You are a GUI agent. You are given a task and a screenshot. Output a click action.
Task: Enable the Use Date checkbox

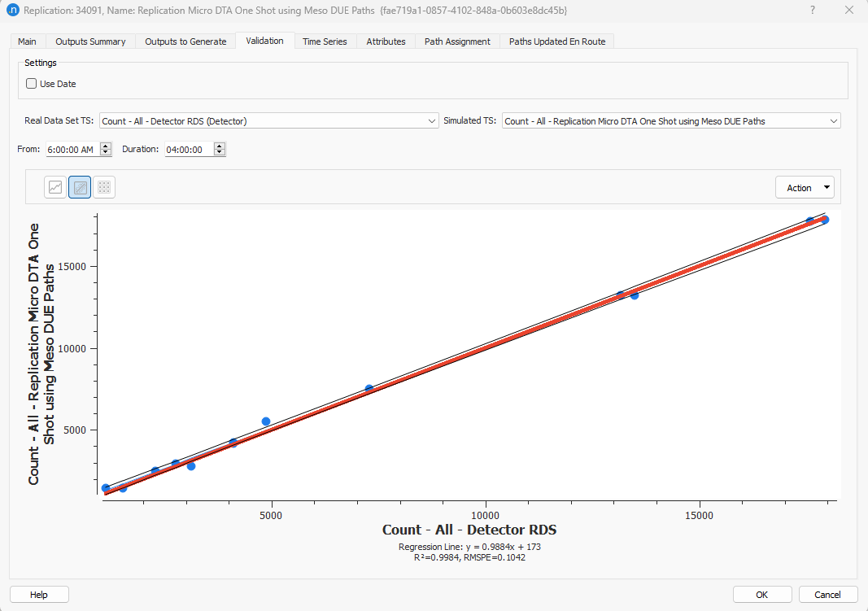tap(30, 83)
